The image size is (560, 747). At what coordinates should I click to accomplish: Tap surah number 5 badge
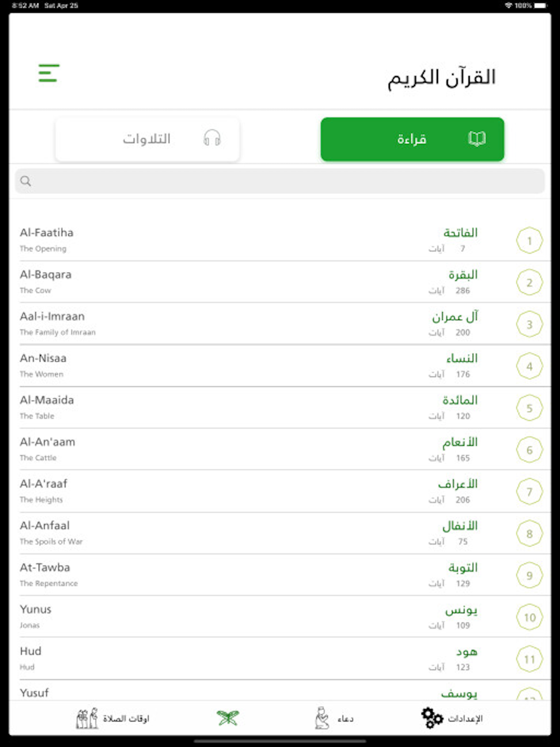click(529, 408)
